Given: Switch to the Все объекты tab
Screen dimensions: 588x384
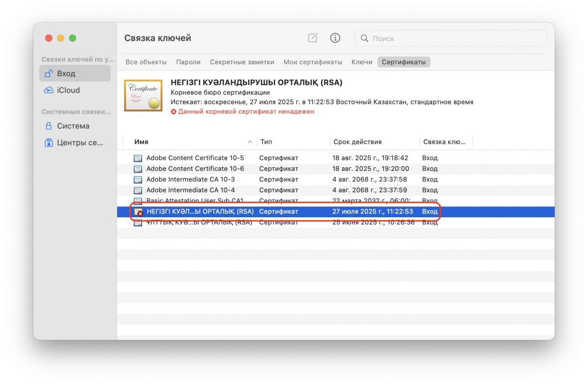Looking at the screenshot, I should [x=146, y=62].
